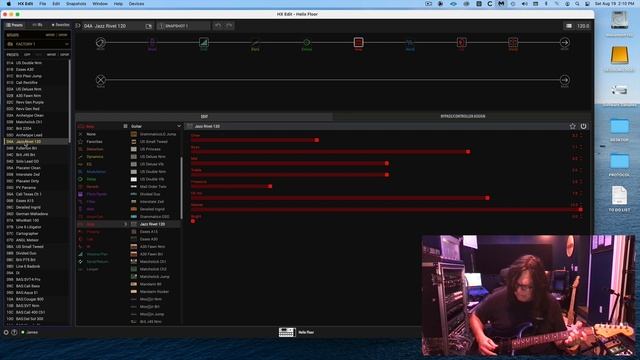640x360 pixels.
Task: Switch to the Presets tab
Action: click(x=15, y=25)
